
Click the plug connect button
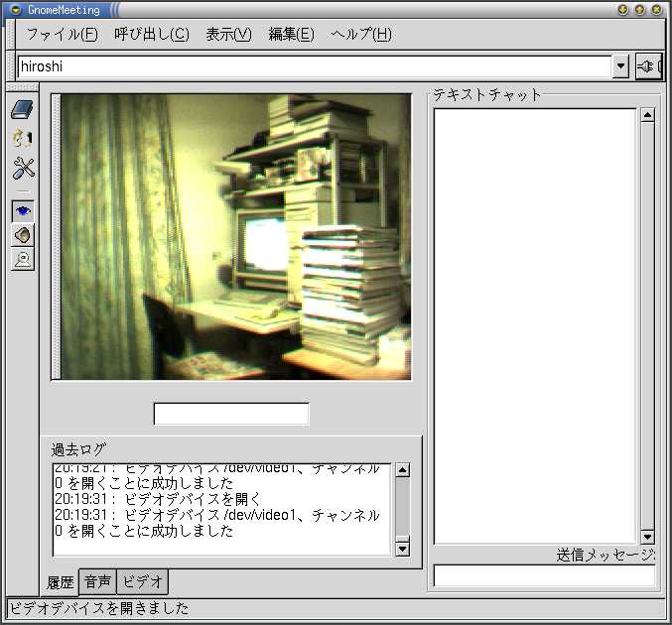(647, 66)
